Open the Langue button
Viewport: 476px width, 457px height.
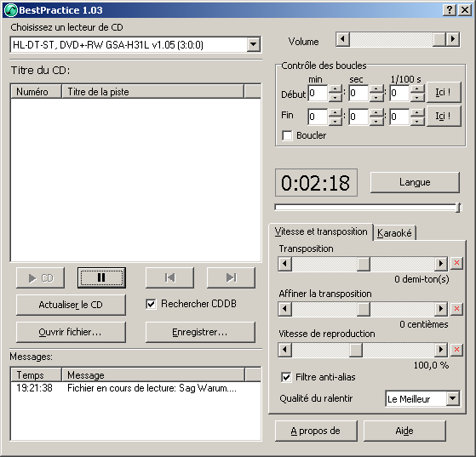pos(415,182)
